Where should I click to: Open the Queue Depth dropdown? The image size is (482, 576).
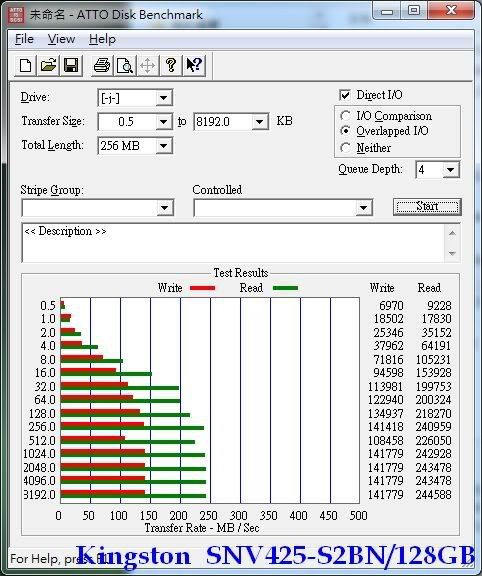(451, 170)
